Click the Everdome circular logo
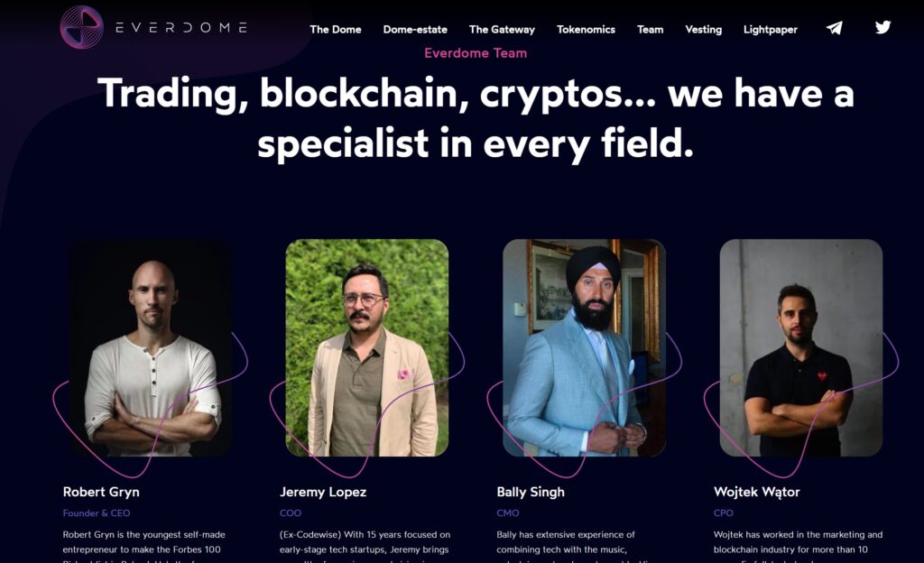 tap(82, 27)
